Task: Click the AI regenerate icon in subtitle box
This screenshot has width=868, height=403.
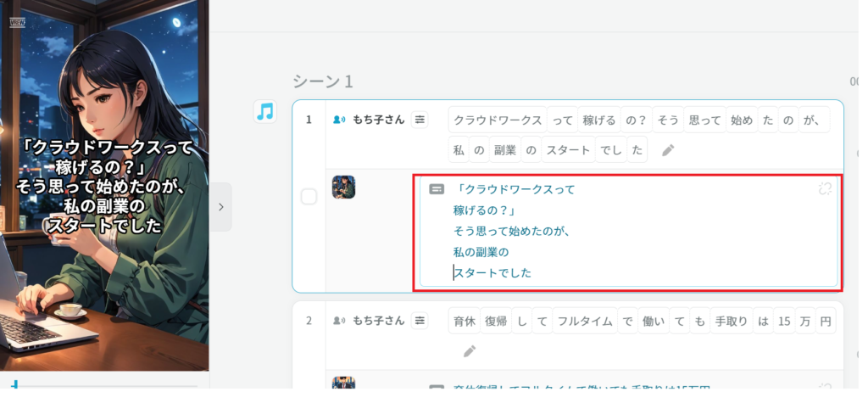Action: (x=825, y=189)
